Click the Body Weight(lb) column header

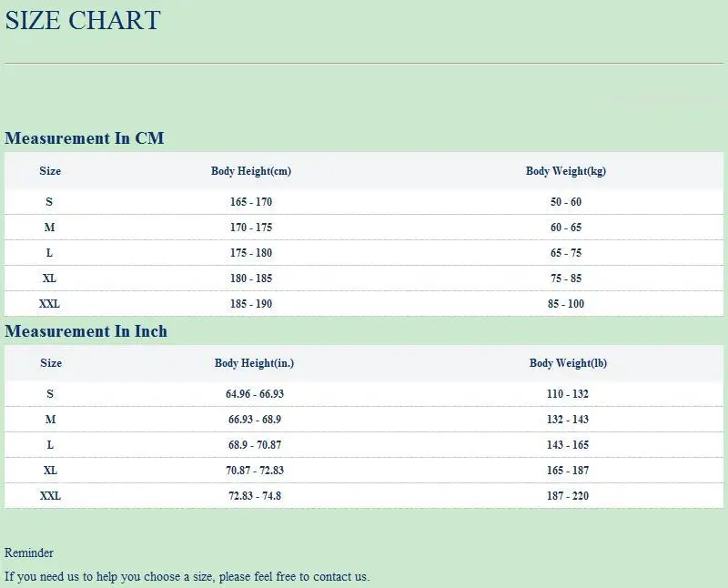pyautogui.click(x=568, y=363)
